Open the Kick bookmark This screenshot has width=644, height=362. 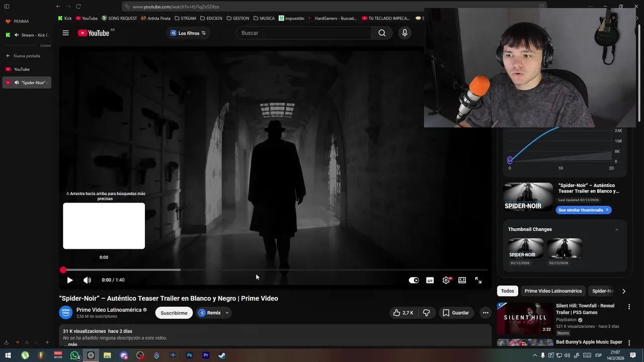[65, 18]
